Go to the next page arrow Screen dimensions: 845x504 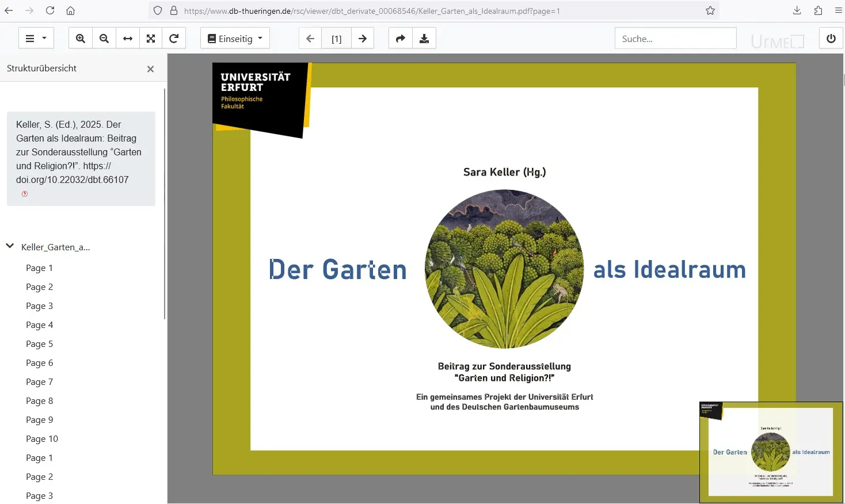coord(363,39)
